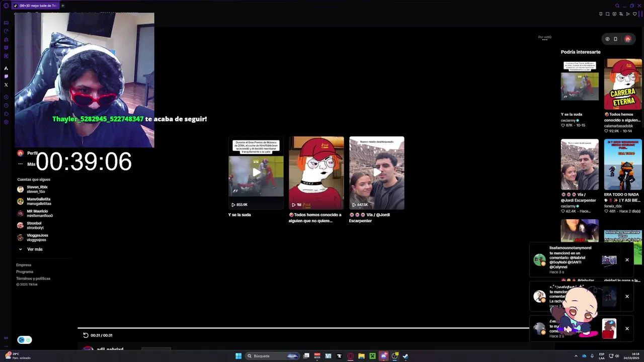Open the TikTok profile avatar at top right
Screen dimensions: 644x362
coord(627,39)
